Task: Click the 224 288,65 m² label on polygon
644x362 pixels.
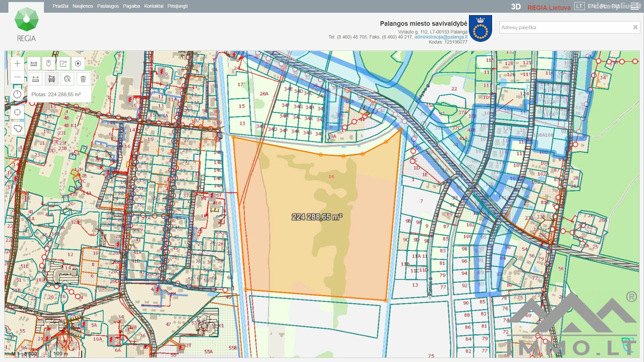Action: point(317,217)
